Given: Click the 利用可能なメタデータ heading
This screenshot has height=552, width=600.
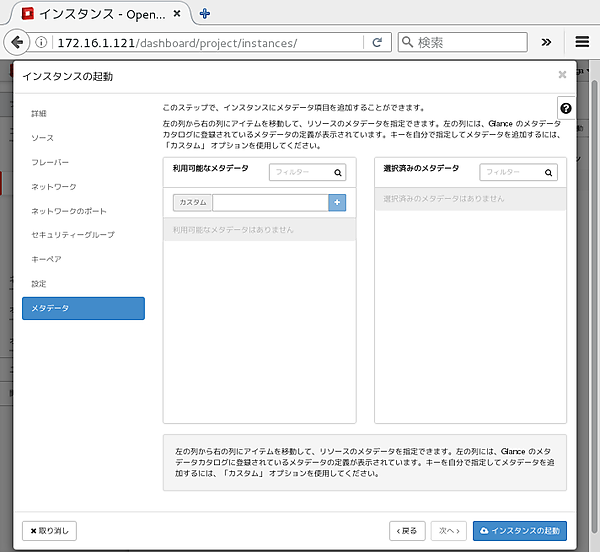Looking at the screenshot, I should point(210,168).
